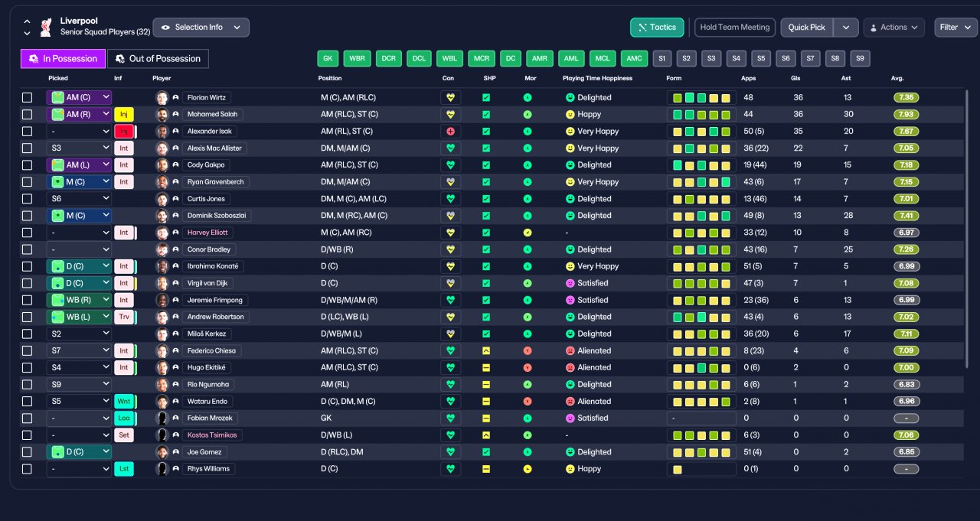Open Florian Wirtz's AM (C) picked dropdown
980x521 pixels.
point(80,98)
